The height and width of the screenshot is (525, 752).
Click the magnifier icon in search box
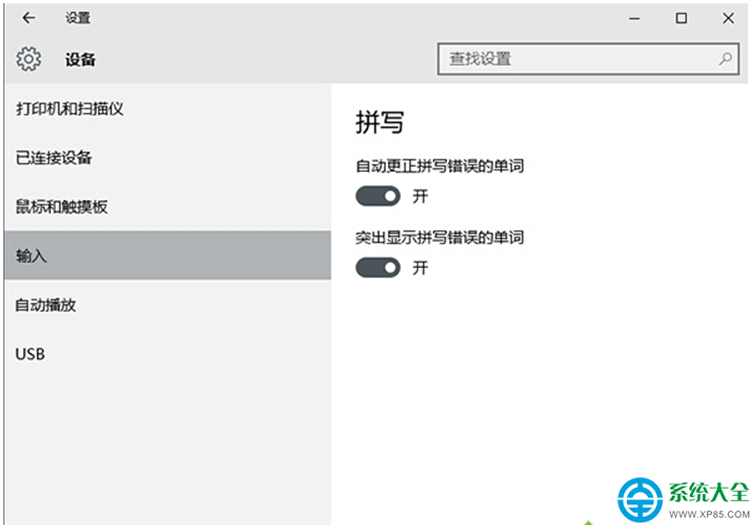point(725,59)
